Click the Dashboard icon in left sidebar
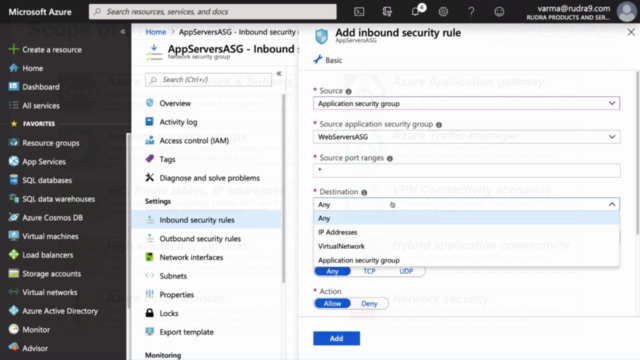Viewport: 640px width, 360px height. (13, 87)
